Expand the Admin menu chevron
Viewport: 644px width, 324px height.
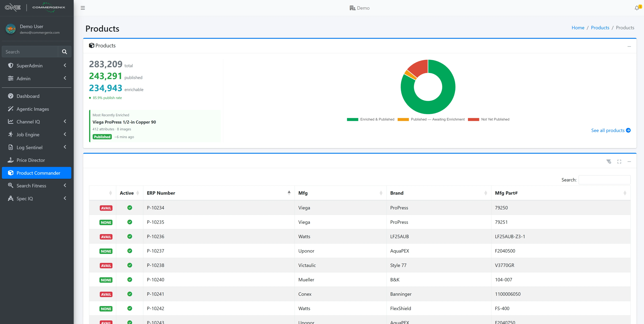coord(65,78)
